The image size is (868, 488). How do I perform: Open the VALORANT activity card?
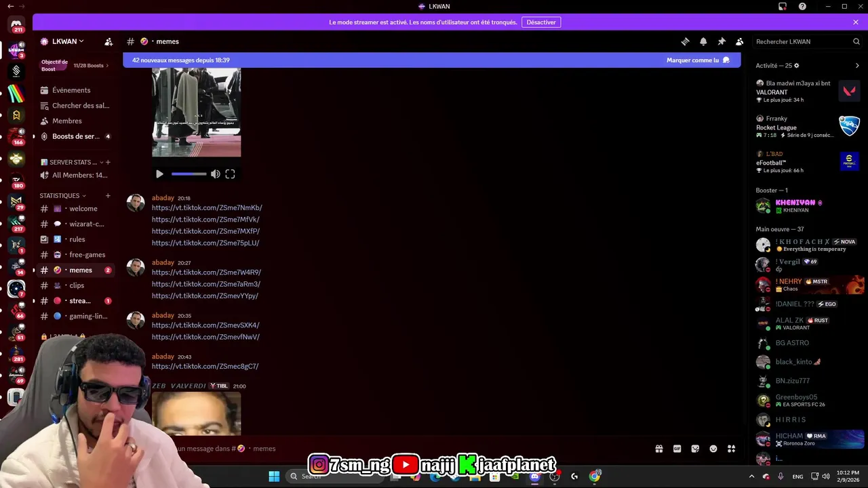click(x=808, y=91)
